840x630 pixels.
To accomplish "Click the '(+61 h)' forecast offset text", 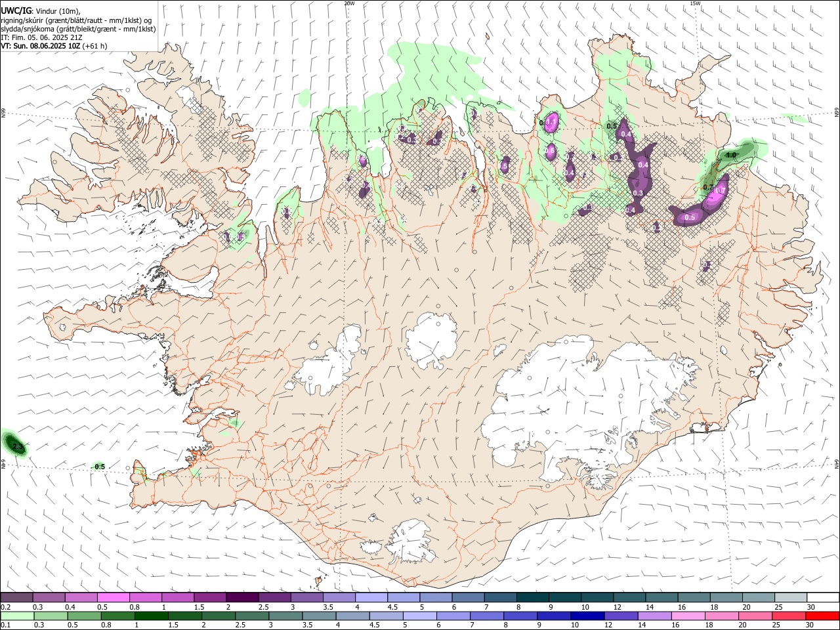I will (93, 46).
